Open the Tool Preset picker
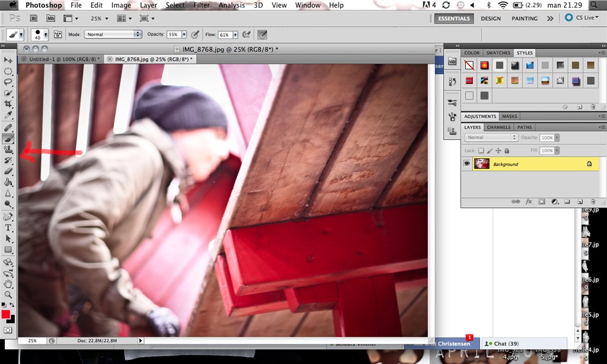 pos(15,34)
